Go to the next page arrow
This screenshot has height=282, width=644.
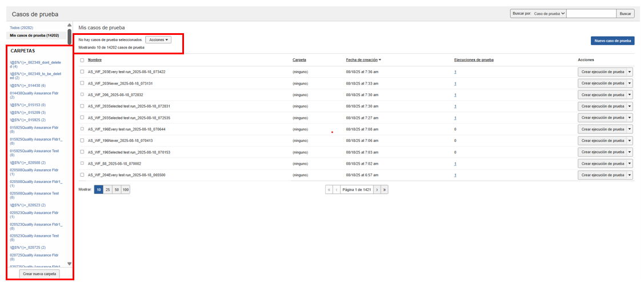(x=377, y=189)
